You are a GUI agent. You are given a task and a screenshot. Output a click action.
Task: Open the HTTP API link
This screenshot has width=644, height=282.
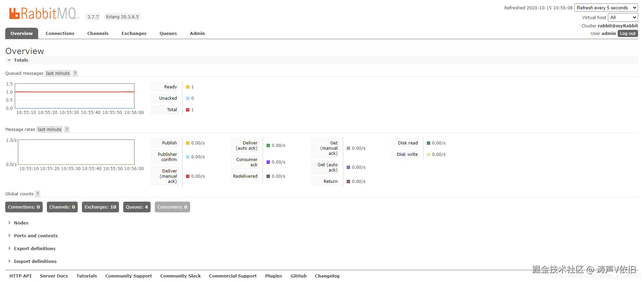[x=20, y=276]
